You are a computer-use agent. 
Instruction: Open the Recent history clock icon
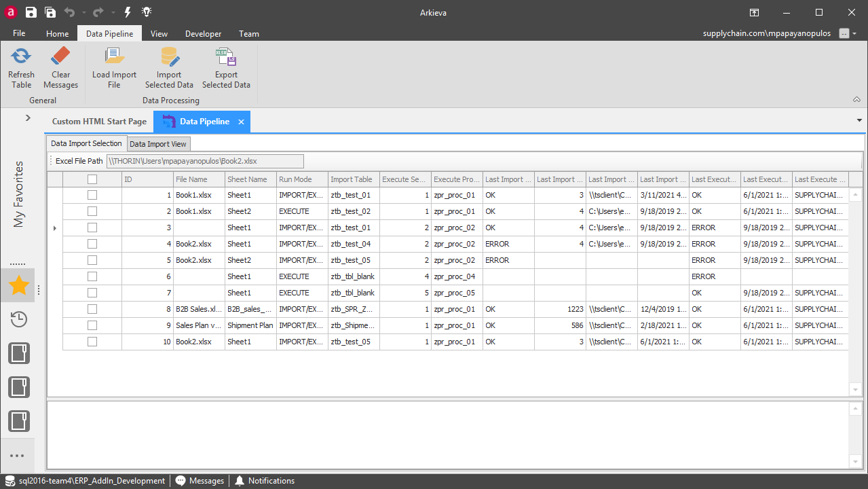[x=18, y=319]
